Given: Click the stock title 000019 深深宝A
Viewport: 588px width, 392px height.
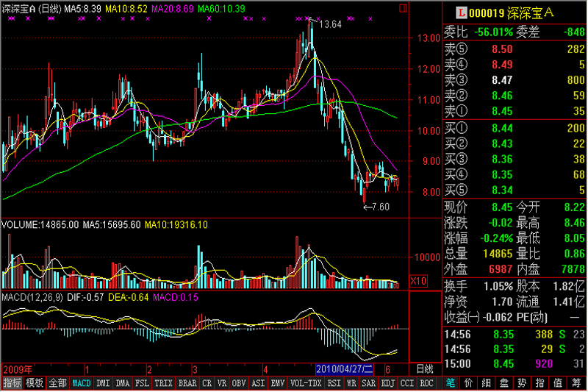Looking at the screenshot, I should (511, 13).
